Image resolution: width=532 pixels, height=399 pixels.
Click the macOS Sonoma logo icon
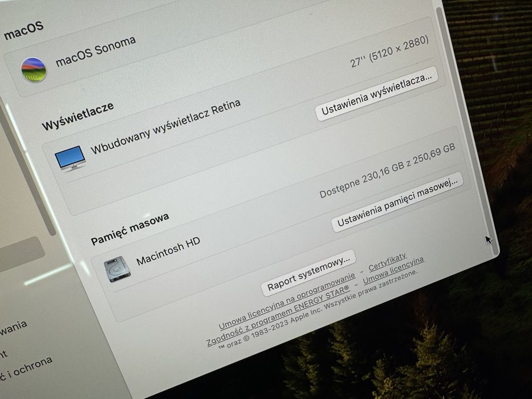tap(34, 70)
